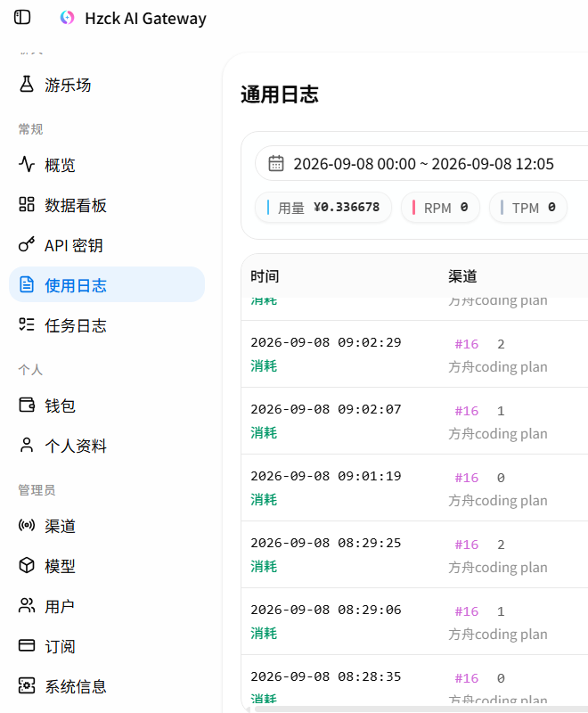Image resolution: width=588 pixels, height=713 pixels.
Task: Click the 用量 ¥0.336678 usage badge
Action: [323, 208]
